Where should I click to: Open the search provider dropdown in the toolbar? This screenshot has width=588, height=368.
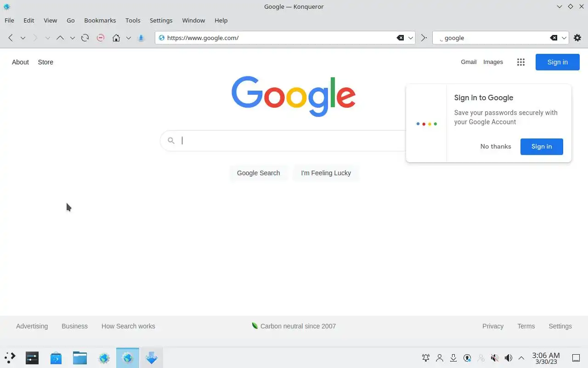tap(564, 38)
